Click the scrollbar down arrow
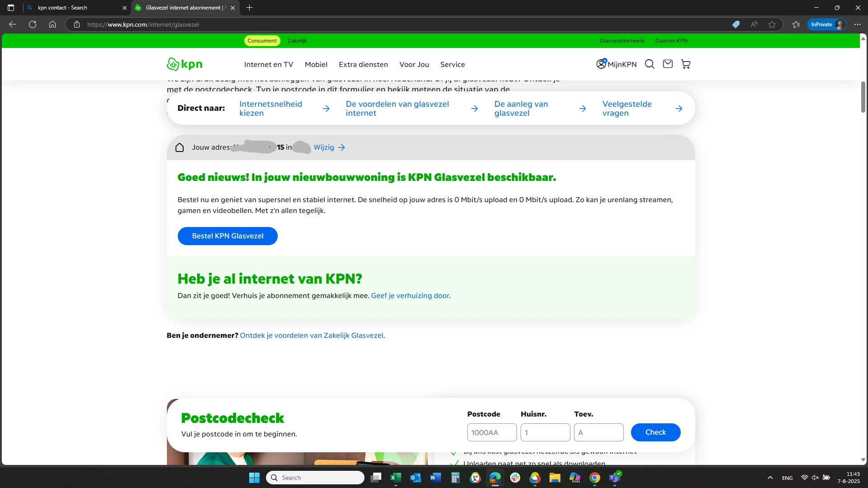Viewport: 868px width, 488px height. (x=863, y=460)
